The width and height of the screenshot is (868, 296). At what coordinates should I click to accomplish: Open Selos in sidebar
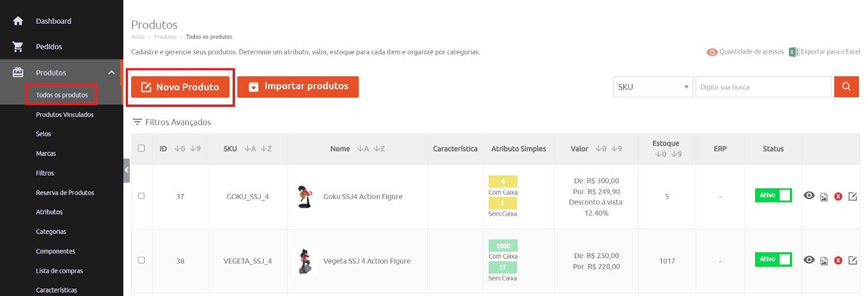tap(43, 134)
